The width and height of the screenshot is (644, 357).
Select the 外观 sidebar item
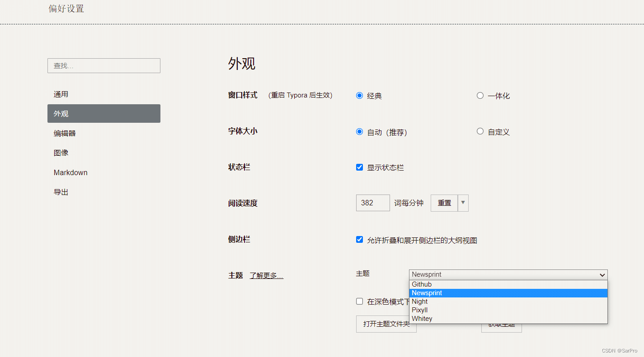click(x=103, y=114)
